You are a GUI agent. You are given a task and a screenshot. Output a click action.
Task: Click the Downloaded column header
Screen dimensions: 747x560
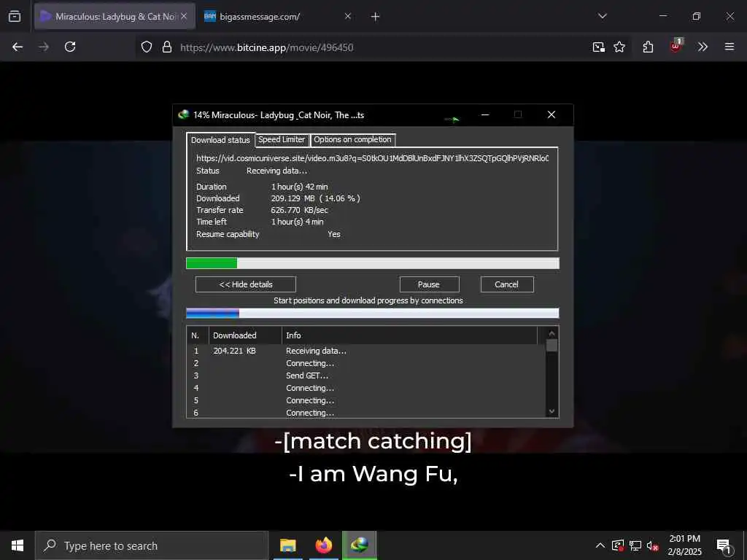(x=245, y=335)
